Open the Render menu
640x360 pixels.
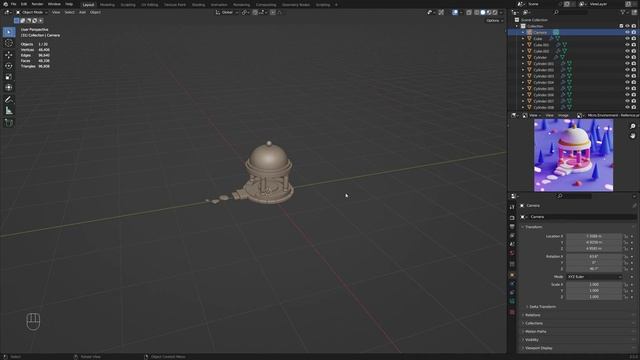37,4
